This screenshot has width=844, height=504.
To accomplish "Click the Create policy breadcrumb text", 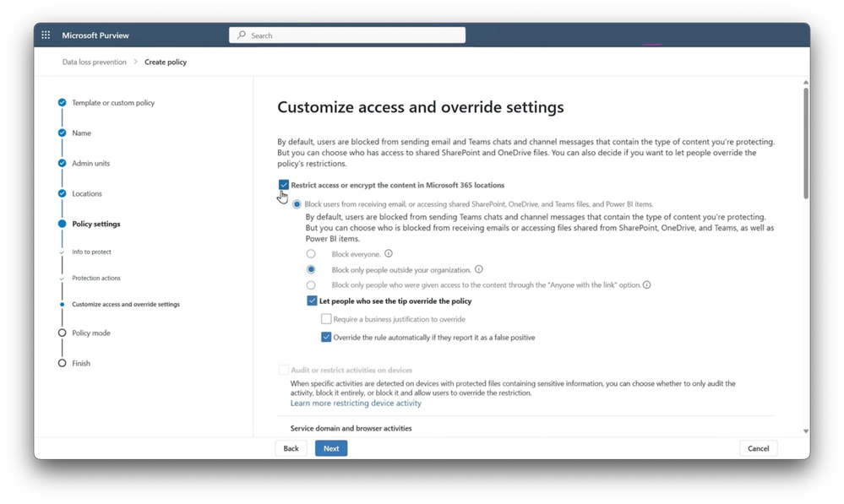I will tap(166, 62).
